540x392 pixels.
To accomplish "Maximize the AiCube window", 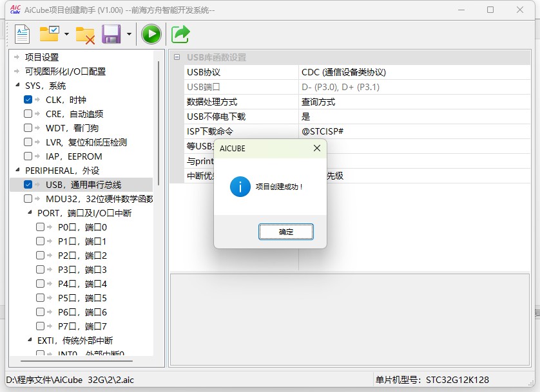I will point(490,10).
